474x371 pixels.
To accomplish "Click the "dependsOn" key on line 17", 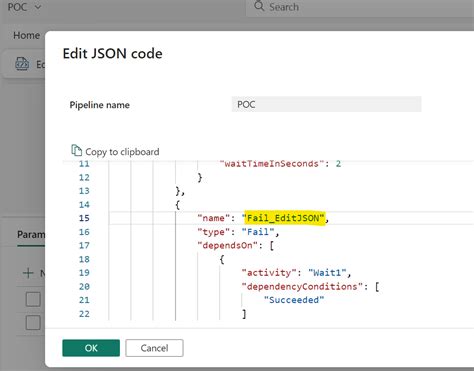I will [227, 246].
